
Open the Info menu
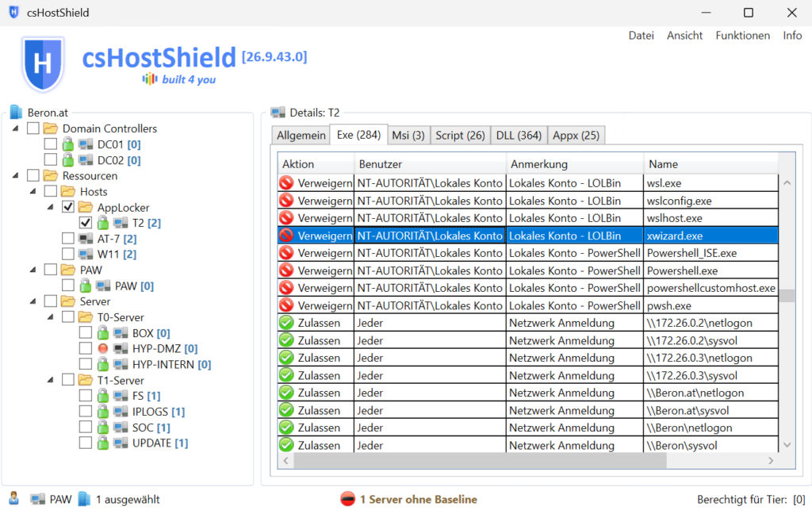(792, 35)
